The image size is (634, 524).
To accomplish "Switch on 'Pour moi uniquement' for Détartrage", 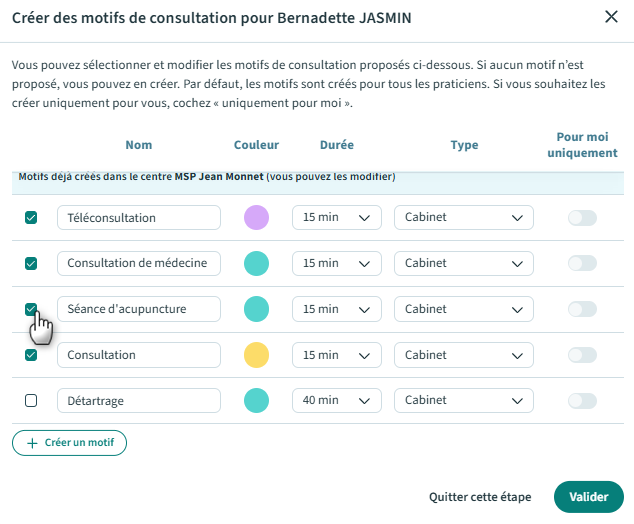I will tap(582, 400).
